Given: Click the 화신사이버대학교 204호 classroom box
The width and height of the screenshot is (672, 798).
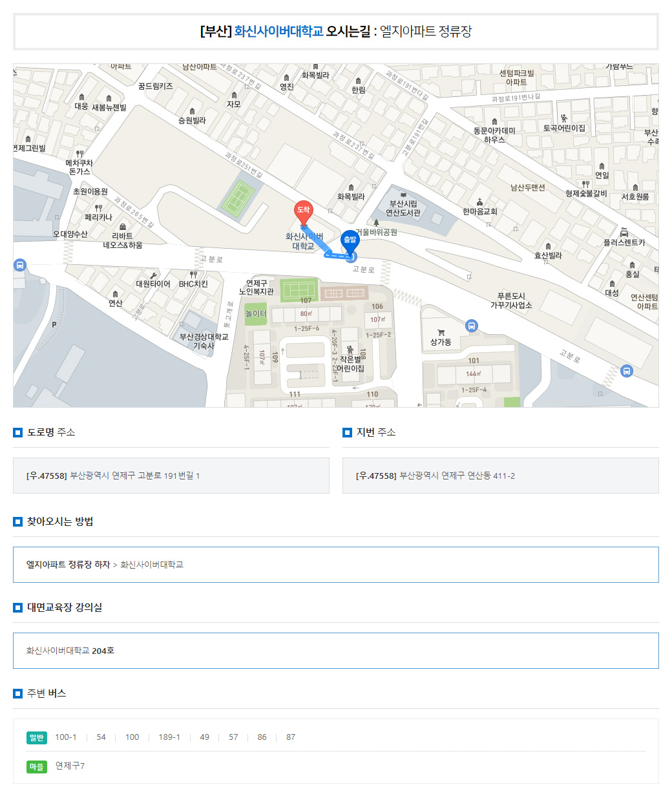Looking at the screenshot, I should (x=335, y=651).
